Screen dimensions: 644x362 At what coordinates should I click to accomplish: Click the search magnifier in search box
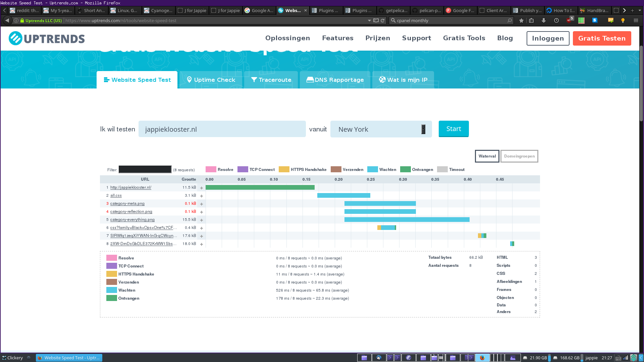(509, 20)
